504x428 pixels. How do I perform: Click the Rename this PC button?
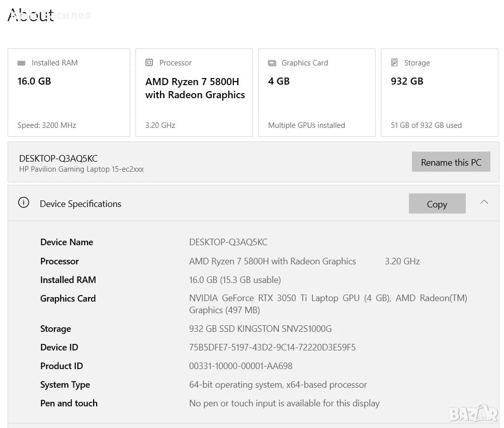(451, 162)
